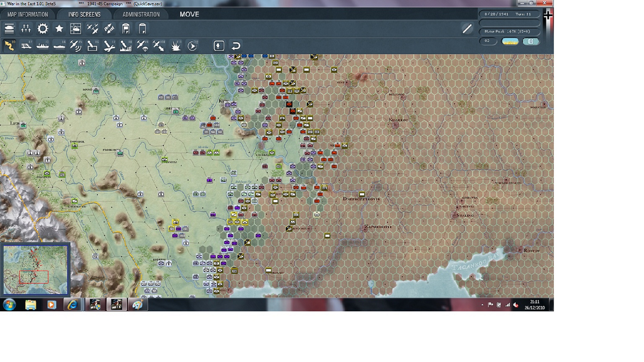The image size is (644, 362).
Task: Click the hex counter showing 0
Action: [531, 41]
